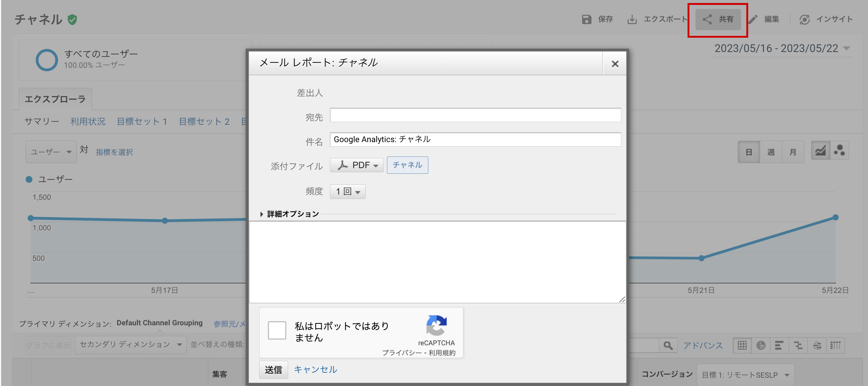The image size is (868, 386).
Task: Open the セカンダリ ディメンション dropdown
Action: click(131, 345)
